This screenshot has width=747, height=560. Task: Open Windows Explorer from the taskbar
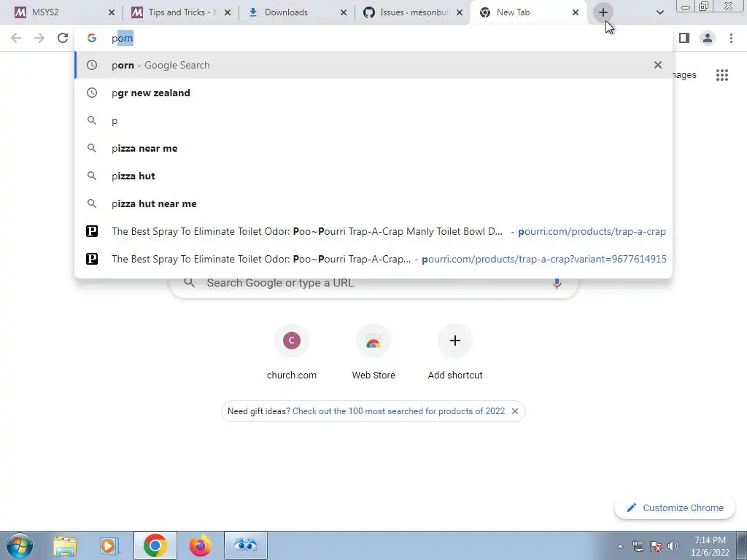tap(65, 545)
